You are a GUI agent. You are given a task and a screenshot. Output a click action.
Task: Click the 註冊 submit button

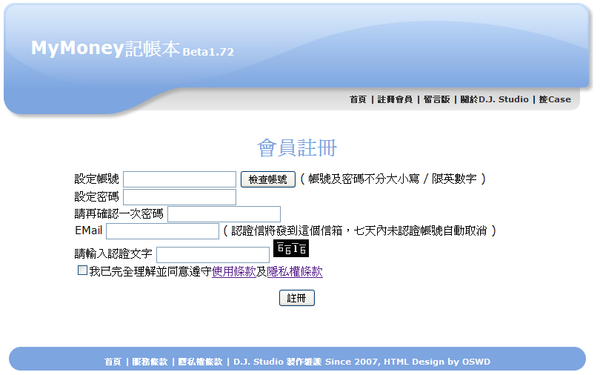tap(297, 298)
